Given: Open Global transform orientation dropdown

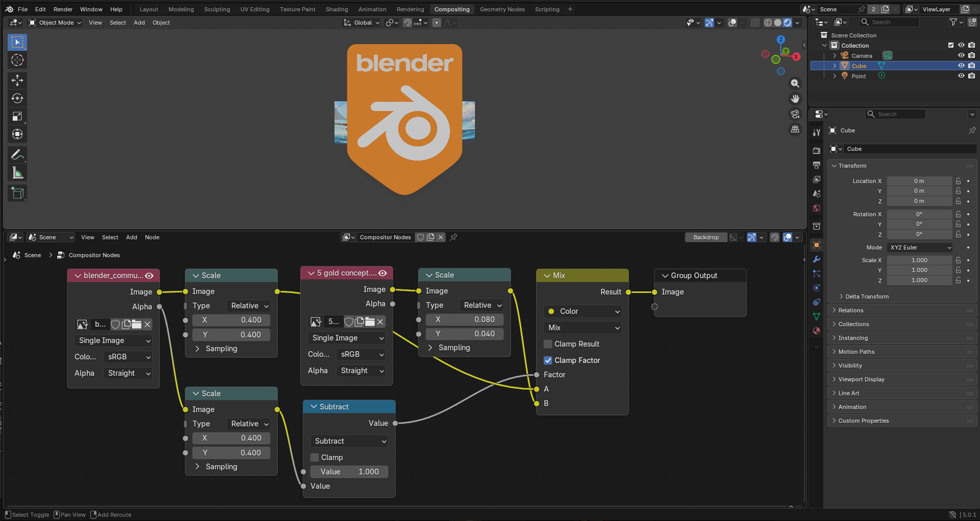Looking at the screenshot, I should [x=362, y=23].
